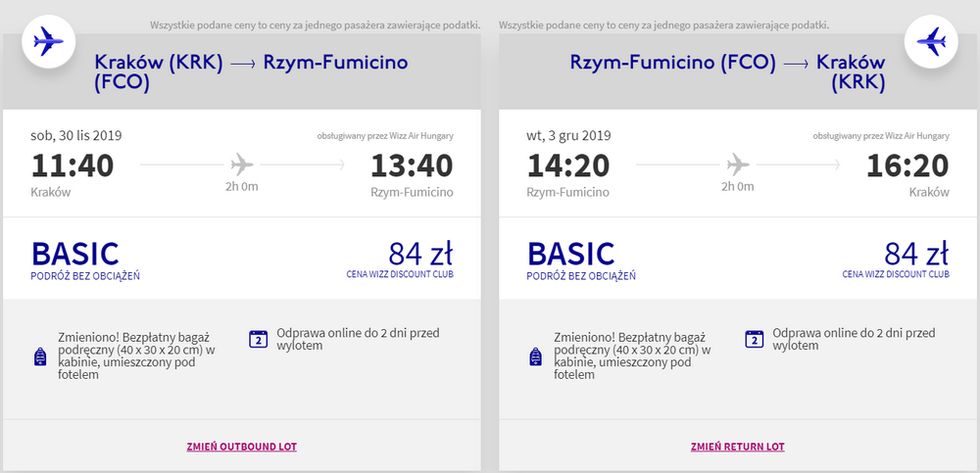Screen dimensions: 980x473
Task: Click CENA WIZZ DISCOUNT CLUB under outbound price
Action: (x=400, y=273)
